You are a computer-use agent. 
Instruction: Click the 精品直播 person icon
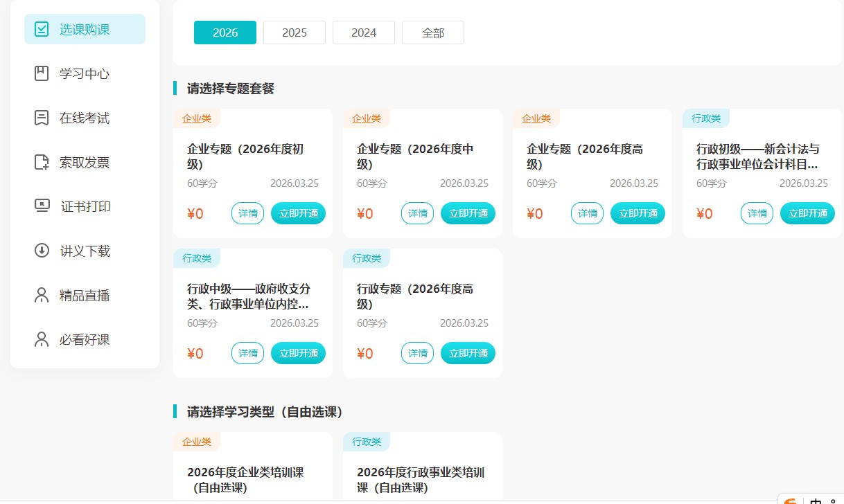tap(42, 295)
